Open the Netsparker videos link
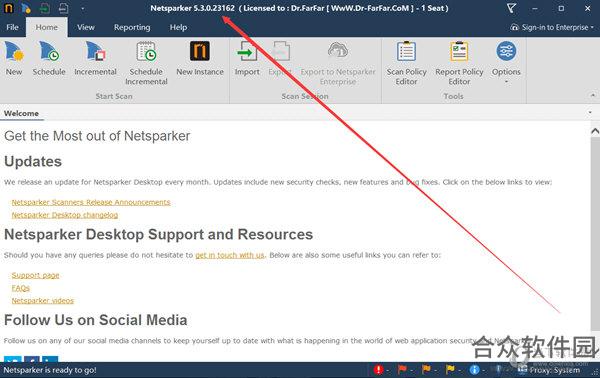The image size is (600, 378). pyautogui.click(x=42, y=300)
